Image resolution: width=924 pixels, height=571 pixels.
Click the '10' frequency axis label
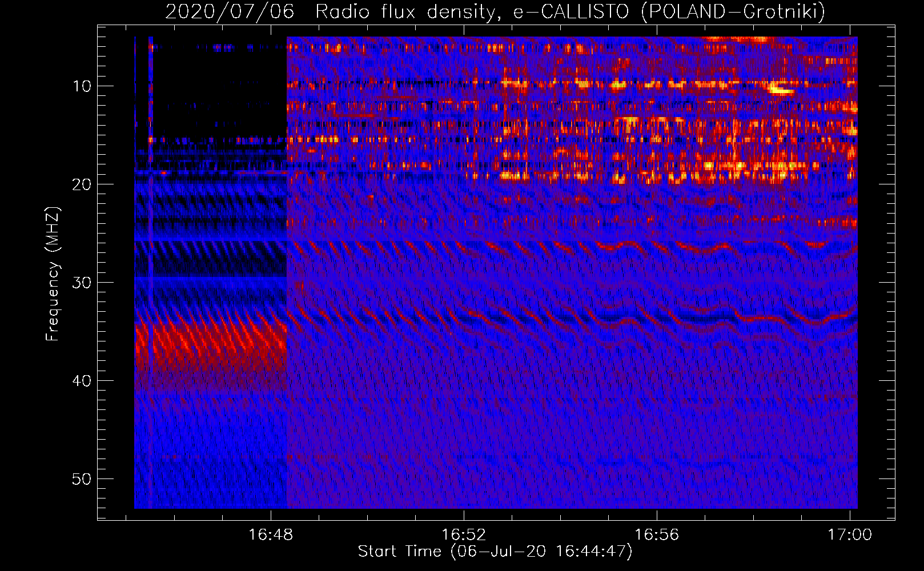(82, 86)
